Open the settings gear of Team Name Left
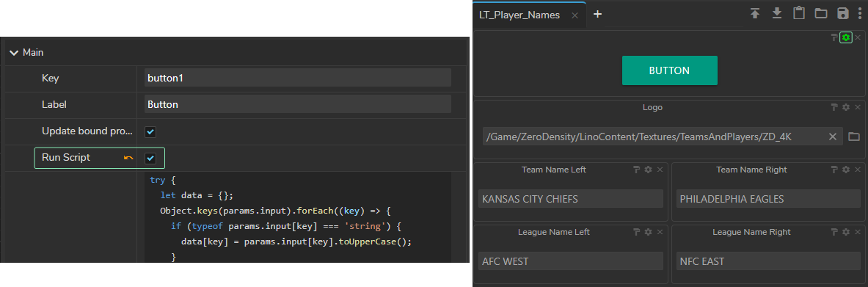 648,170
